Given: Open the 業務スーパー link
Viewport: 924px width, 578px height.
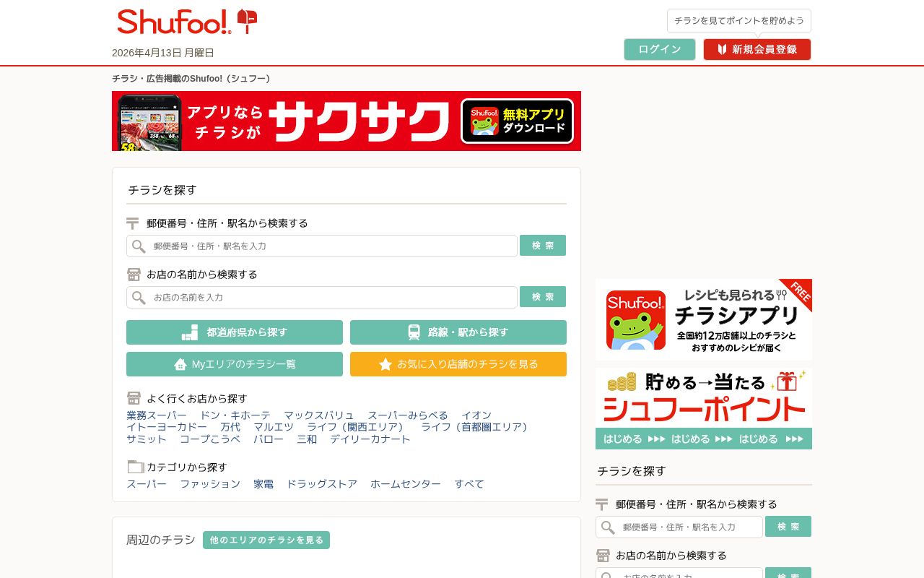Looking at the screenshot, I should (157, 415).
